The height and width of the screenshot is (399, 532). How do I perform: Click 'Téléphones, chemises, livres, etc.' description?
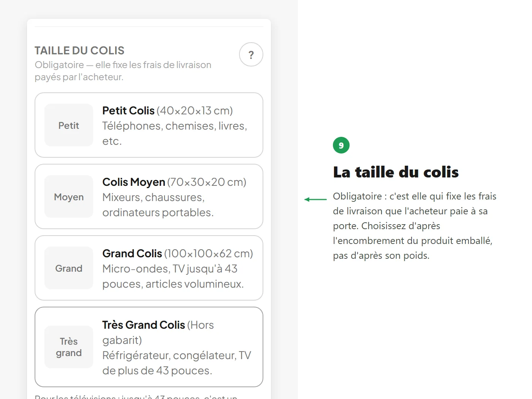click(175, 133)
